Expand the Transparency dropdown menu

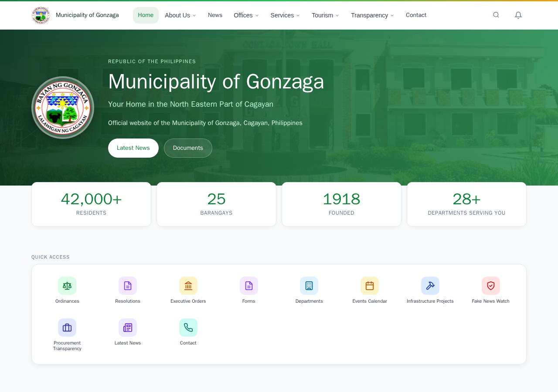(x=372, y=15)
